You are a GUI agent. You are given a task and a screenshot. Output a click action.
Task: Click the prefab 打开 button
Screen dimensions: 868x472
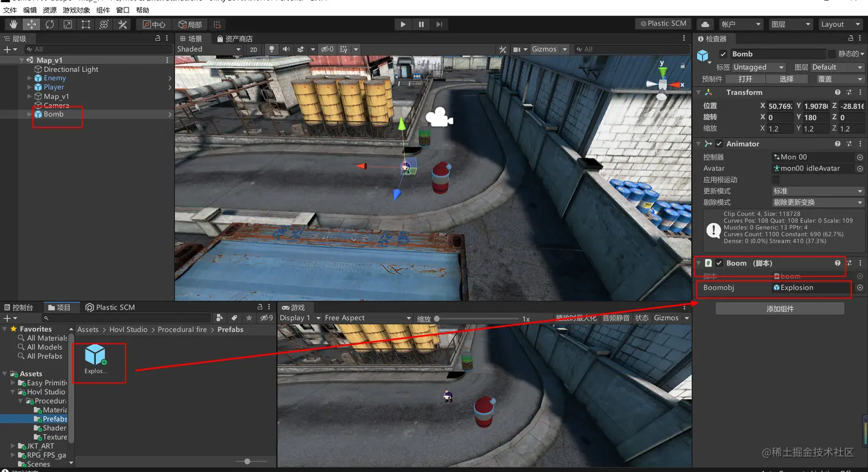745,79
